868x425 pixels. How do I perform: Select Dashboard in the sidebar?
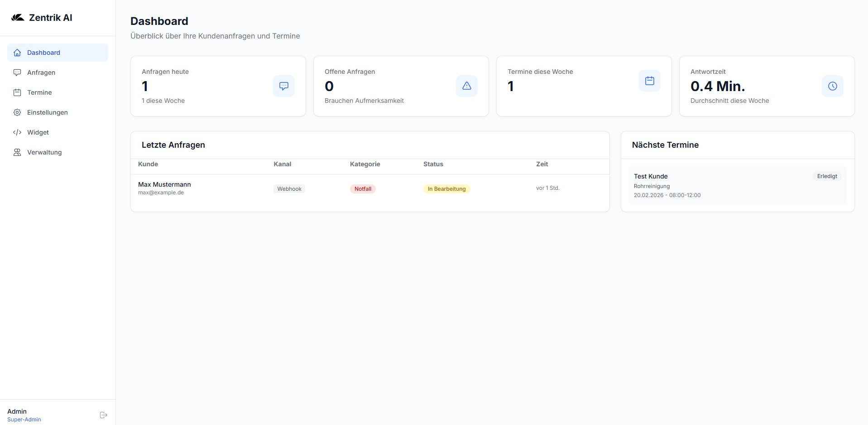(43, 53)
